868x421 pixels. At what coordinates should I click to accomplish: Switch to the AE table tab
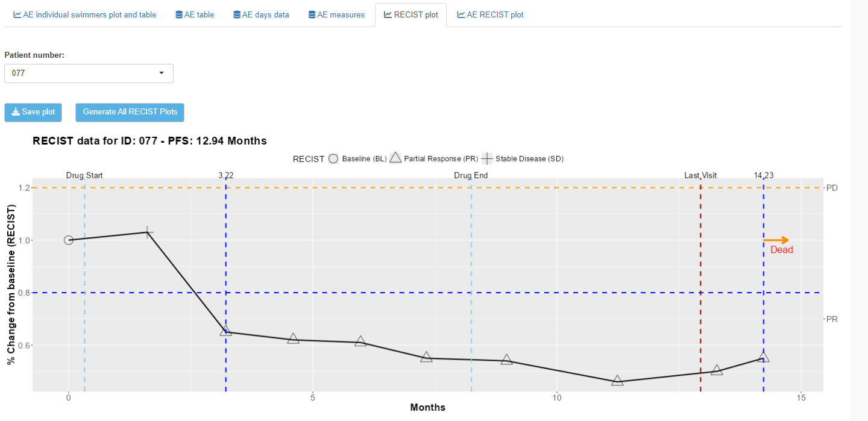(195, 14)
